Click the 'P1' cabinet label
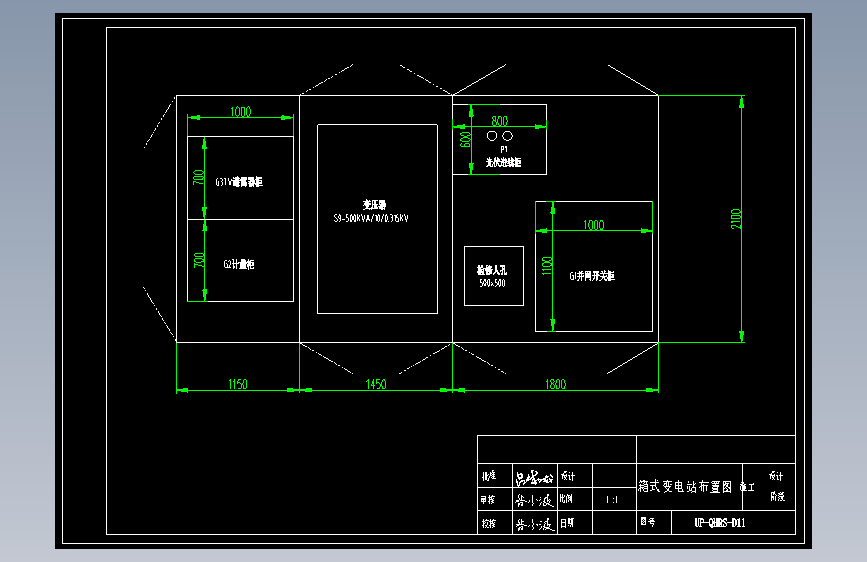867x562 pixels. click(504, 149)
